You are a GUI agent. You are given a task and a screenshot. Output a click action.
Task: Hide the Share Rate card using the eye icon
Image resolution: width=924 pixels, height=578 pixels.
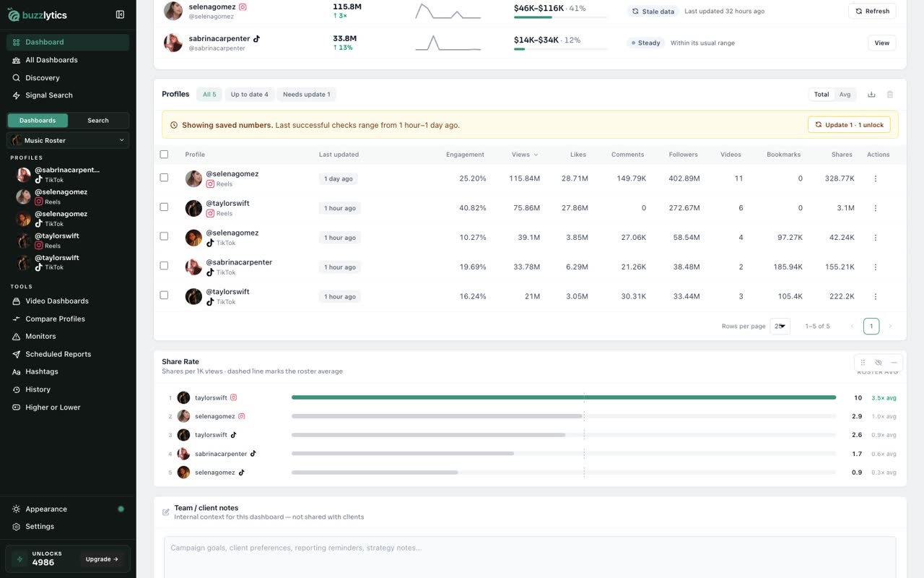pos(879,363)
